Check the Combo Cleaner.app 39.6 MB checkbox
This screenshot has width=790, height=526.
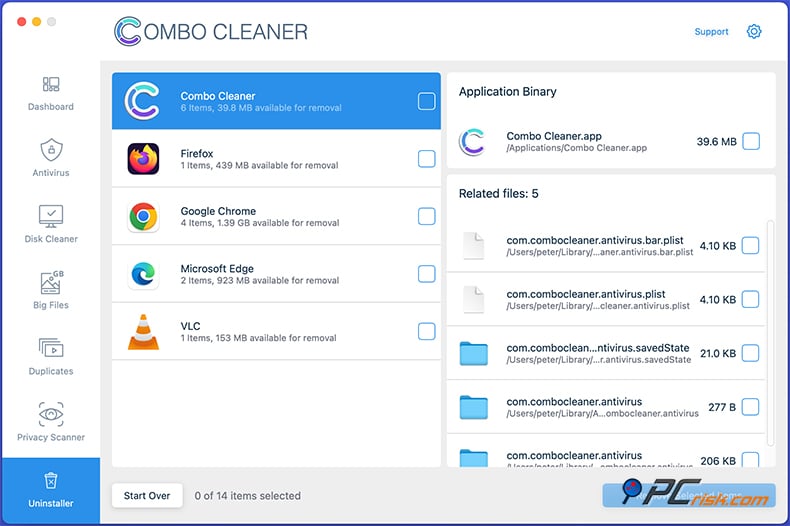pos(751,142)
